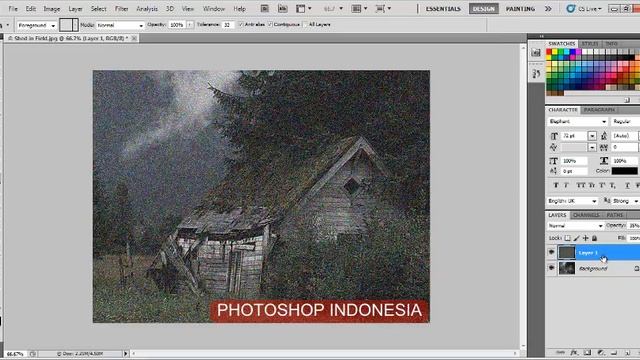Toggle Underline in Character panel
Screen dimensions: 640x360
[627, 185]
